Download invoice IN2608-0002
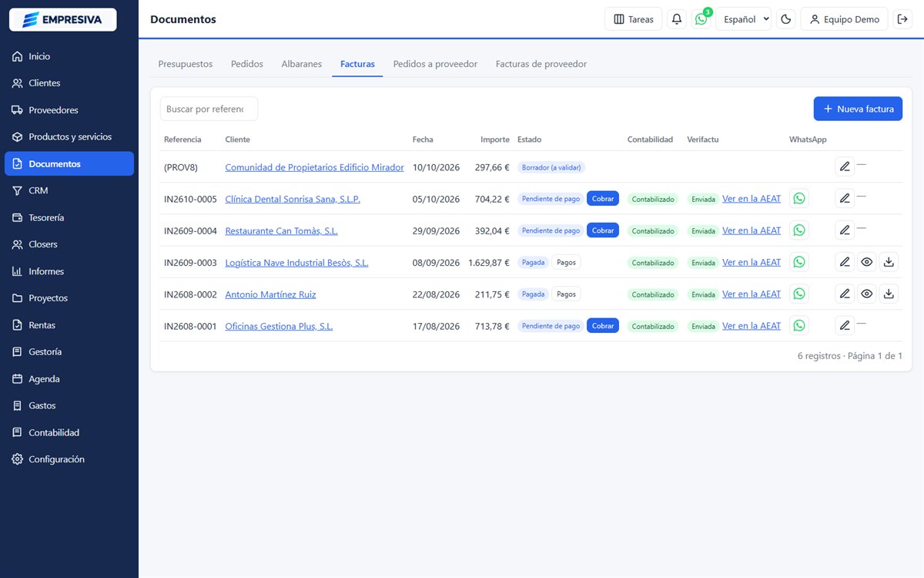The width and height of the screenshot is (924, 578). coord(889,294)
